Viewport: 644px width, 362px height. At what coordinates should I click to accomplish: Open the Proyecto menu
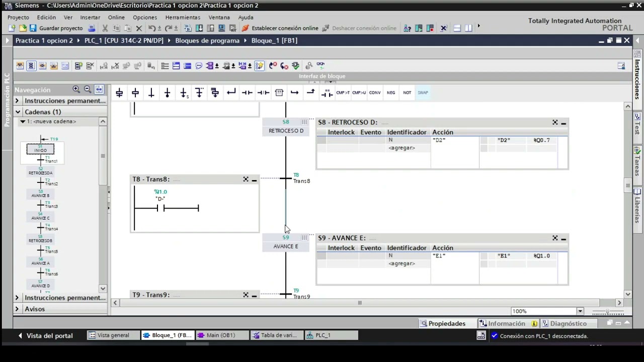[18, 17]
